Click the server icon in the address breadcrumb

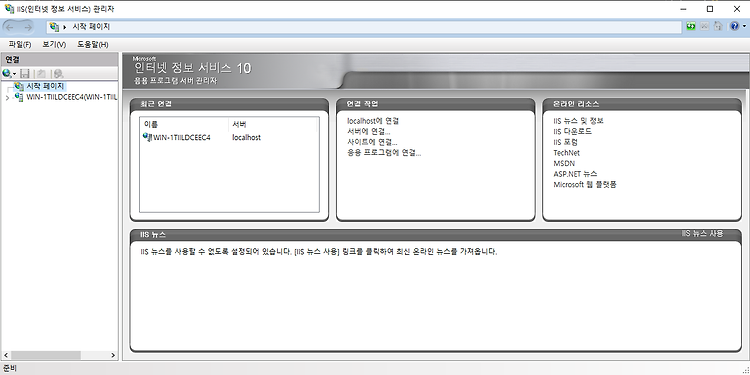click(54, 27)
